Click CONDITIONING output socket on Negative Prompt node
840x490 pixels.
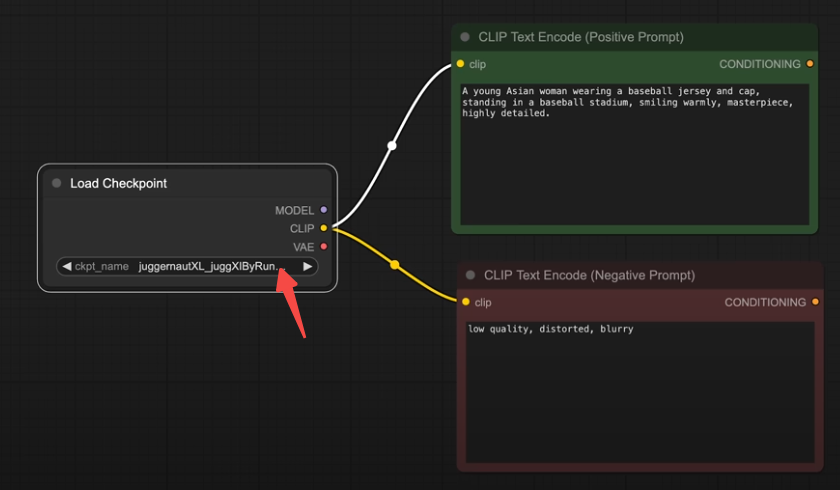click(x=815, y=302)
